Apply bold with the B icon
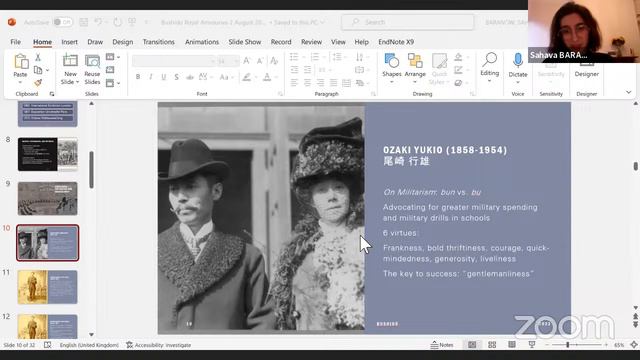The height and width of the screenshot is (360, 640). 138,77
